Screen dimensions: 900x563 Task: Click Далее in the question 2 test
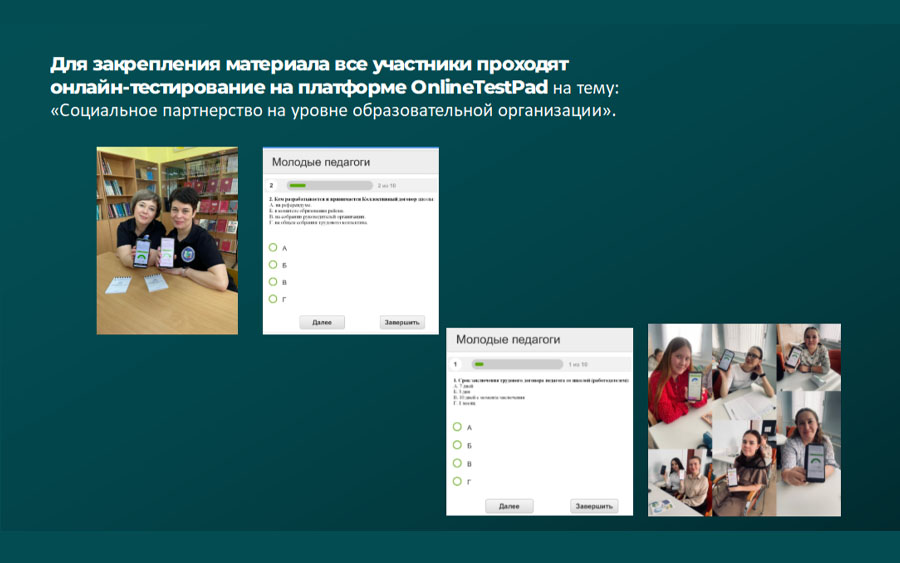[322, 323]
